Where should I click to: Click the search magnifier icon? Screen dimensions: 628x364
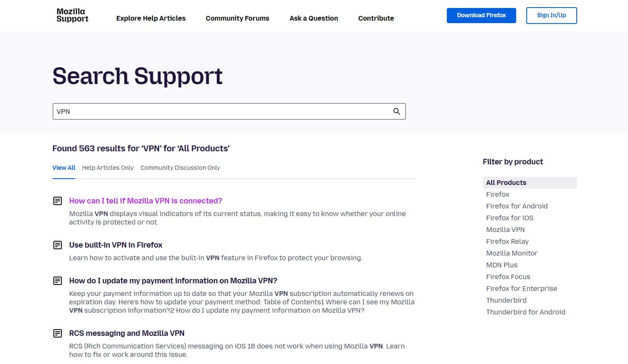[x=396, y=111]
